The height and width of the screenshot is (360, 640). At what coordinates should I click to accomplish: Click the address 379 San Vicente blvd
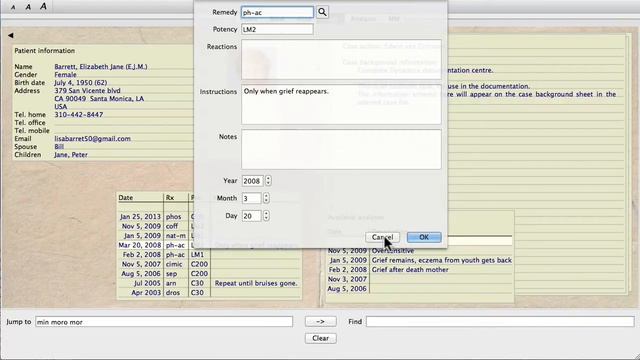click(87, 91)
